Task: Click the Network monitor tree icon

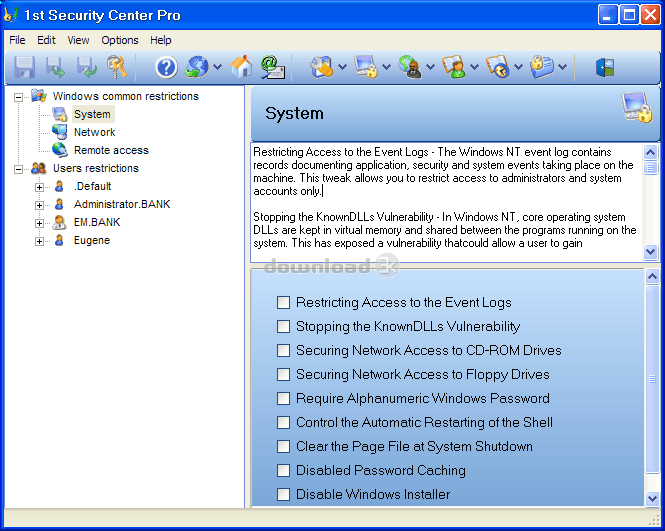Action: tap(60, 132)
